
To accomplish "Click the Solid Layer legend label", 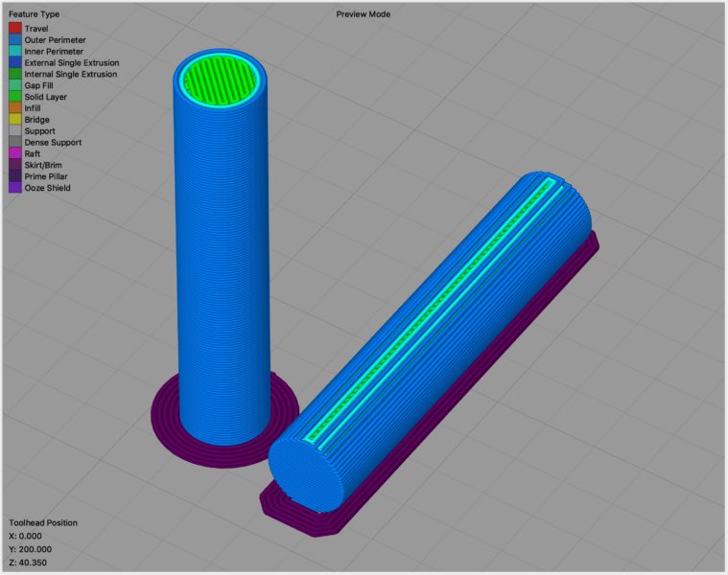I will point(45,97).
